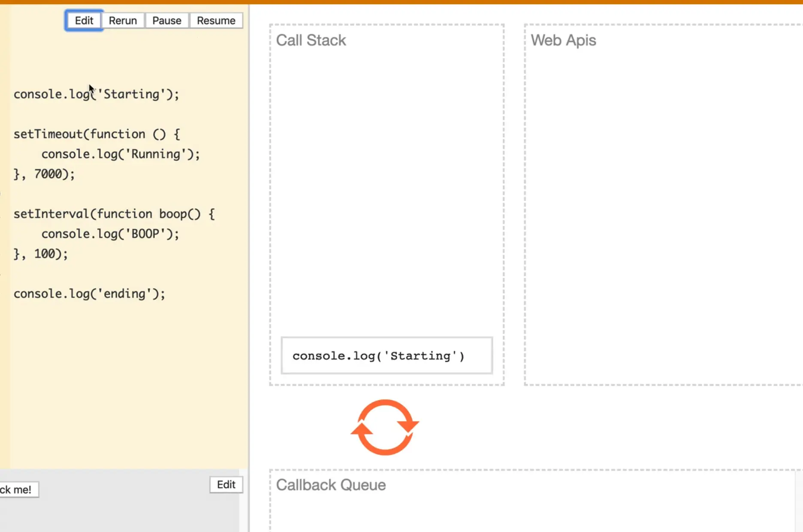Screen dimensions: 803x532
Task: Pause the running visualization
Action: point(166,21)
